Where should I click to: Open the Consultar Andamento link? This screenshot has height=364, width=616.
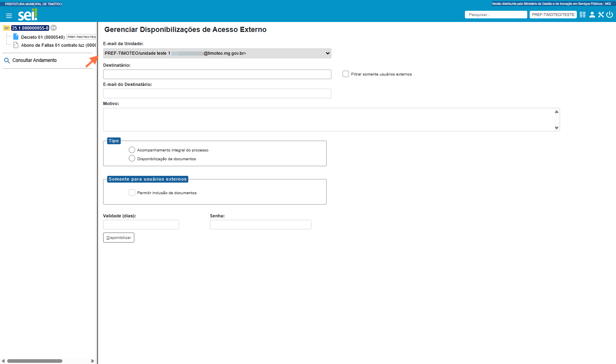34,60
